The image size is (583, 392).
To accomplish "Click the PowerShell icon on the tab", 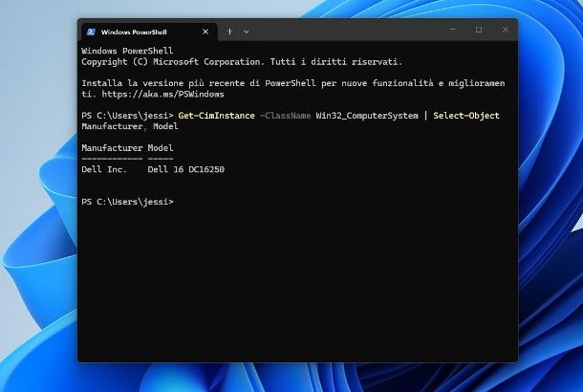I will (x=91, y=32).
